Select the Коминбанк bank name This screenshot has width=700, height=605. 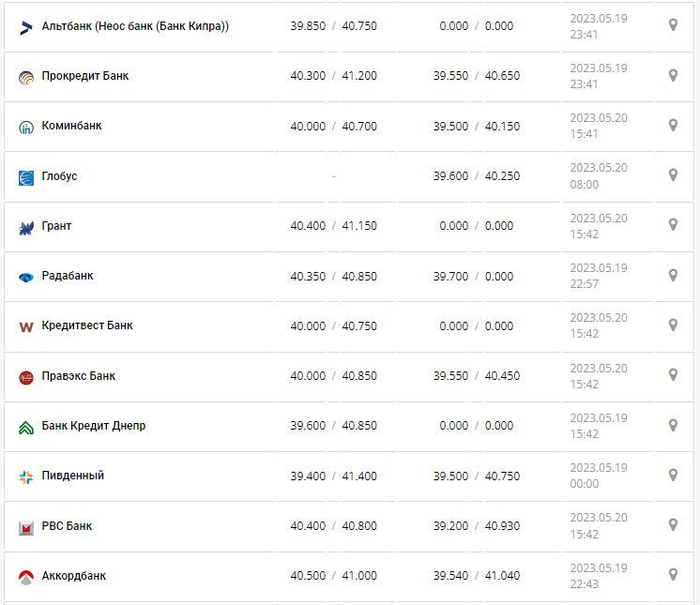[x=72, y=126]
